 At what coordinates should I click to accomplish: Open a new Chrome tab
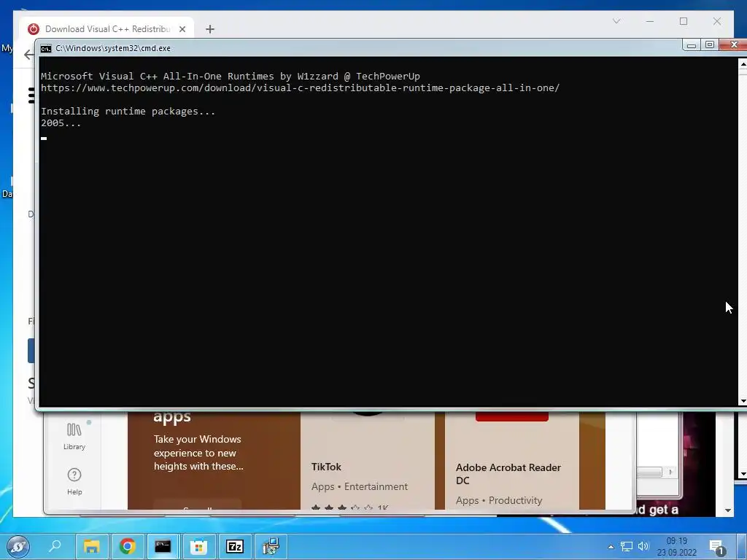[209, 29]
